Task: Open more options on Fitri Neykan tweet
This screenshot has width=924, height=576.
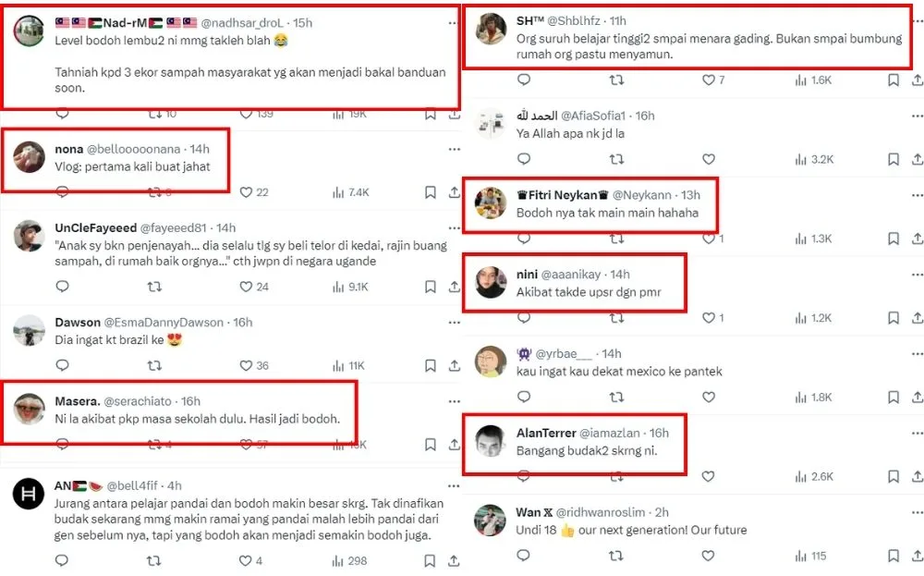Action: pyautogui.click(x=916, y=195)
